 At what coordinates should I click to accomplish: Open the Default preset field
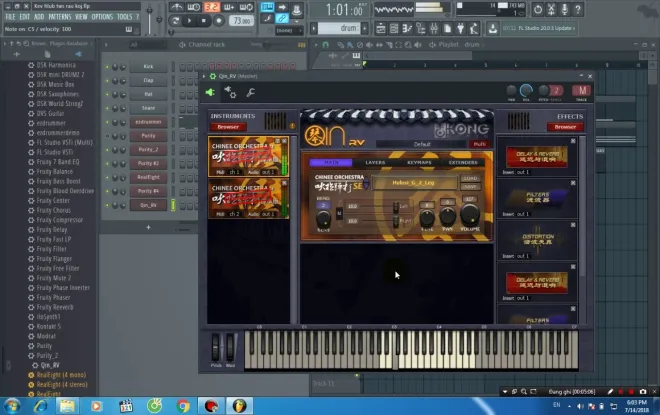tap(422, 144)
